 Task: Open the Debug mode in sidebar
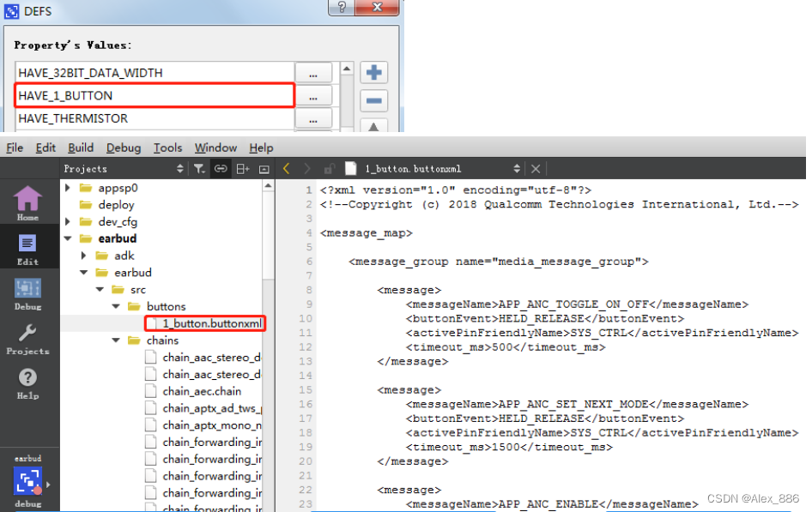[27, 293]
